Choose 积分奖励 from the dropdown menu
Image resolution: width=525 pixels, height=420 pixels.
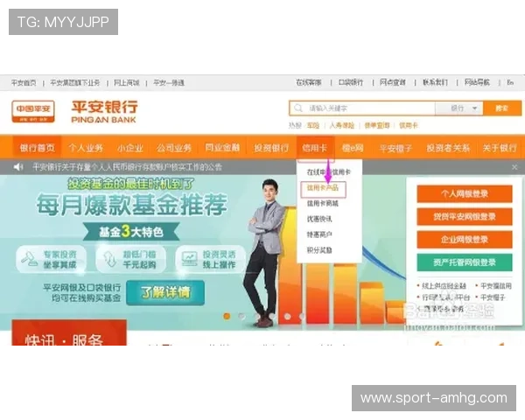pyautogui.click(x=319, y=250)
